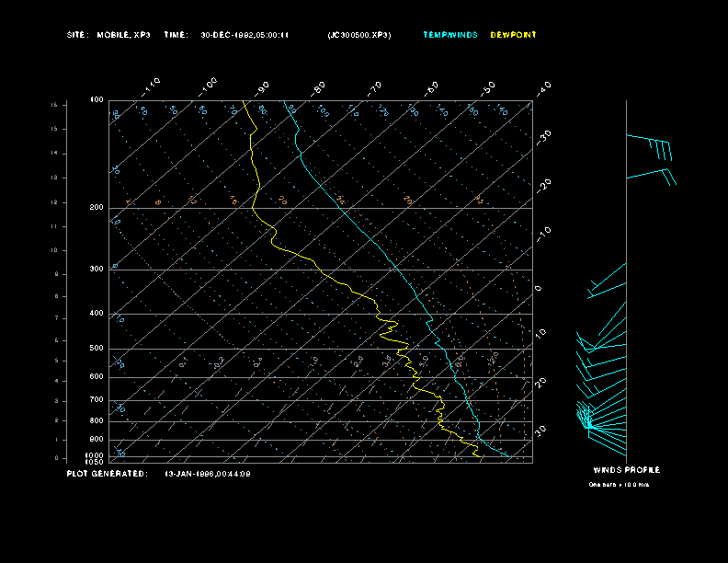Click the 7 km height scale label
The height and width of the screenshot is (563, 728).
(57, 318)
